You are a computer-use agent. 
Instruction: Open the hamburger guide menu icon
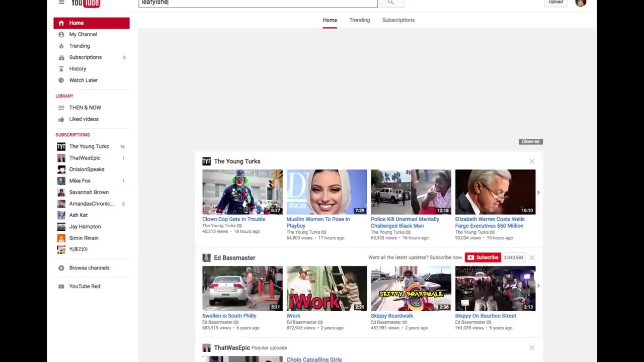[61, 3]
